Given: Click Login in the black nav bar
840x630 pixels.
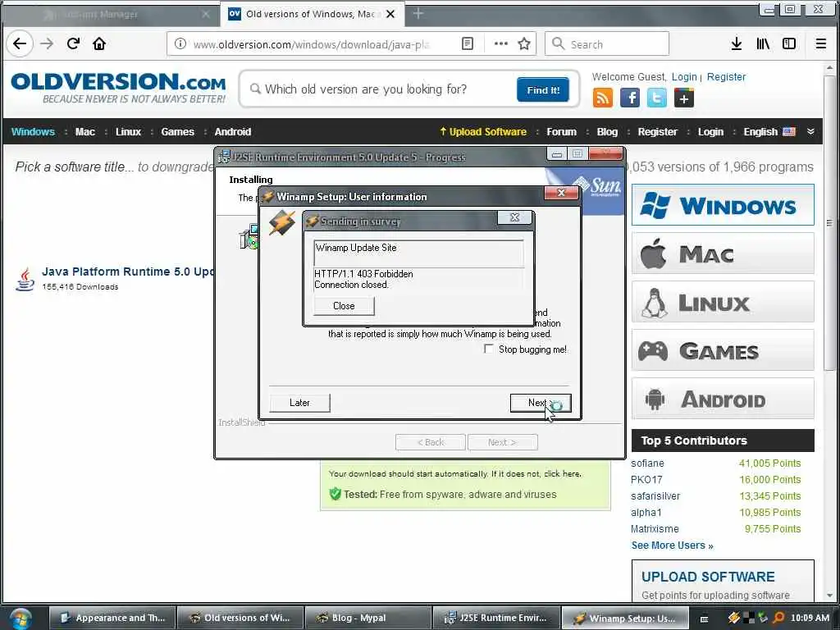Looking at the screenshot, I should (710, 132).
